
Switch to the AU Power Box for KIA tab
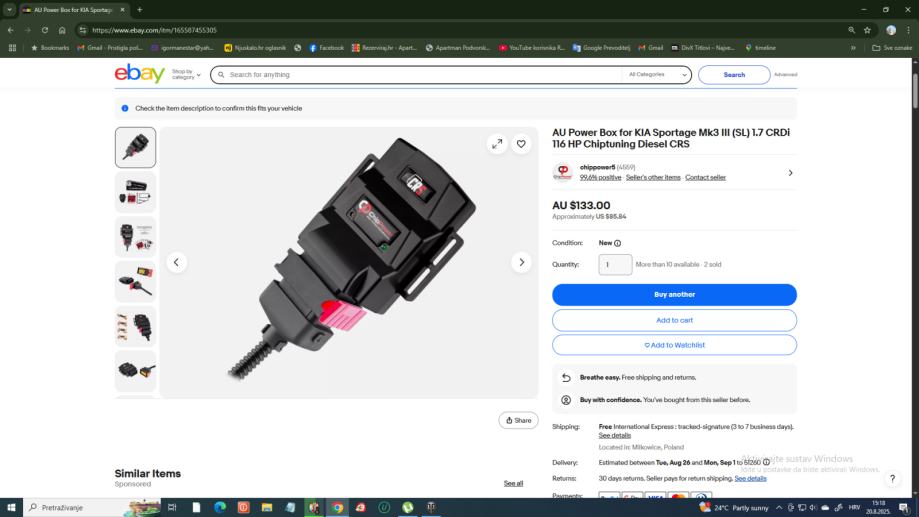[74, 9]
